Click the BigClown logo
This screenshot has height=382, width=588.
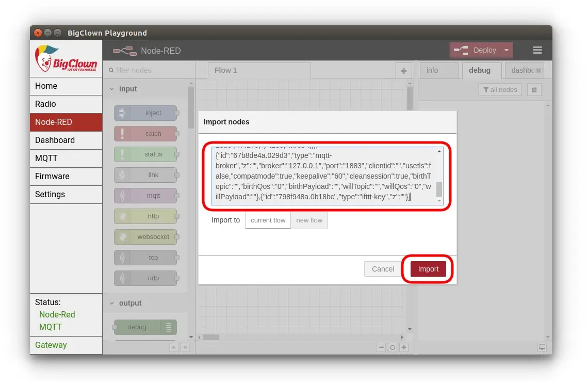click(66, 58)
